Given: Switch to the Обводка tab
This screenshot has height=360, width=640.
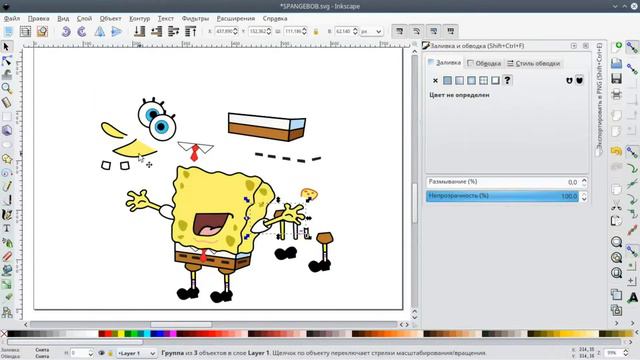Looking at the screenshot, I should pyautogui.click(x=484, y=63).
